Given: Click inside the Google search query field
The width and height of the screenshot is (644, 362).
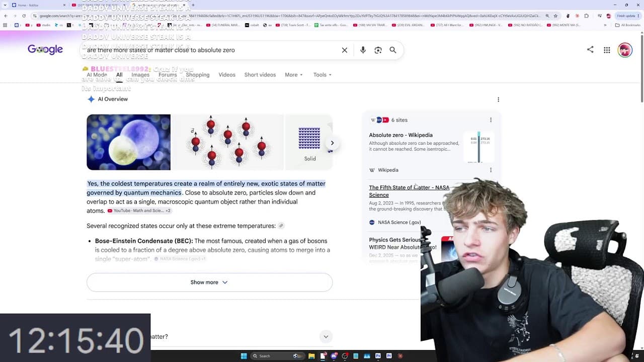Looking at the screenshot, I should (211, 50).
